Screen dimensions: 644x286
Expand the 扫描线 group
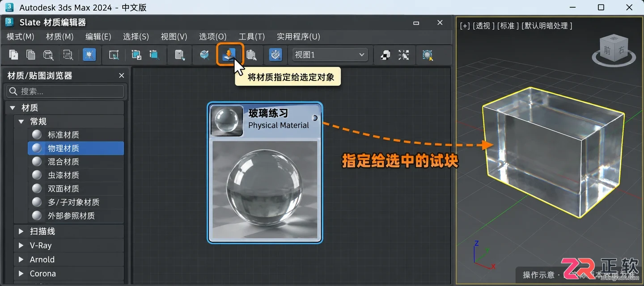click(21, 231)
